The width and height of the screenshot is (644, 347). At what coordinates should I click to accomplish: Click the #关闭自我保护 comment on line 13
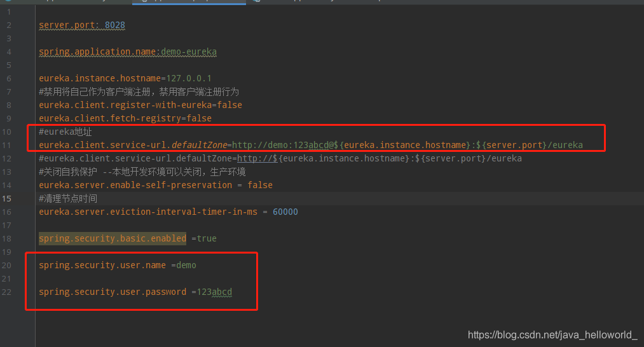click(x=142, y=172)
